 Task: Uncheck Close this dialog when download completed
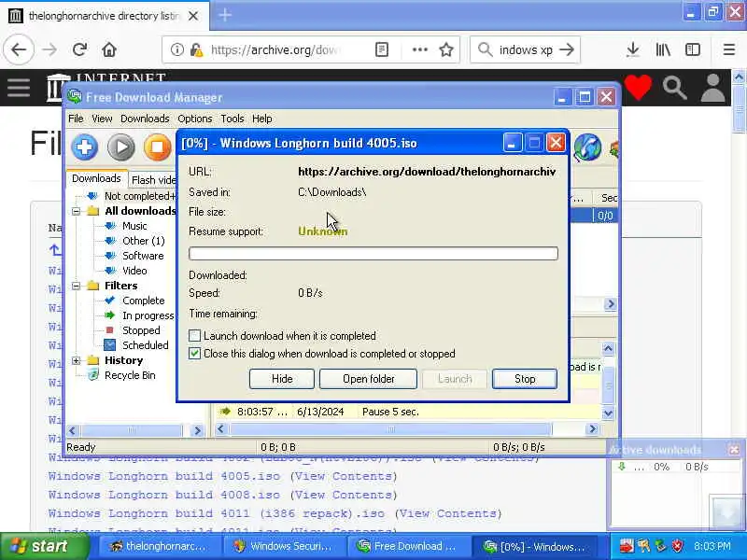(194, 354)
